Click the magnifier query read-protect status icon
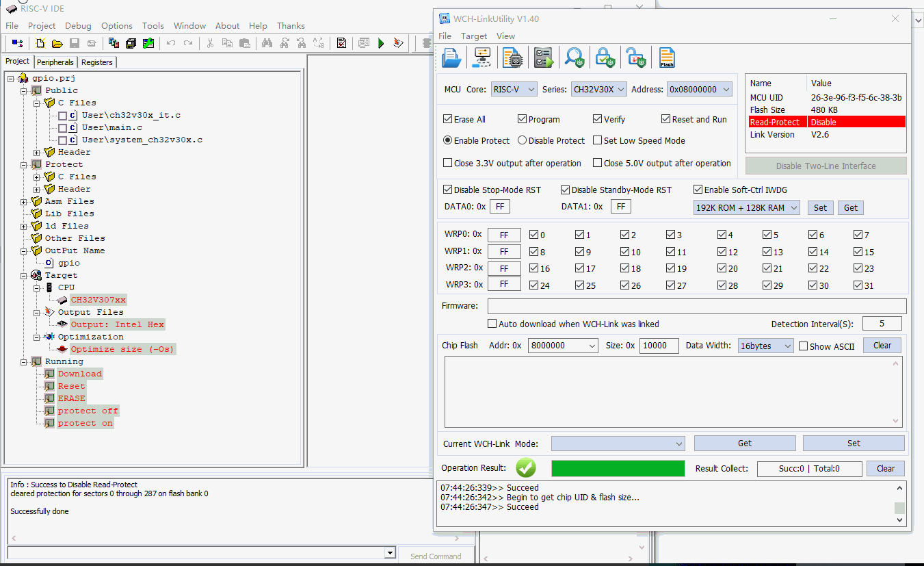 point(575,57)
